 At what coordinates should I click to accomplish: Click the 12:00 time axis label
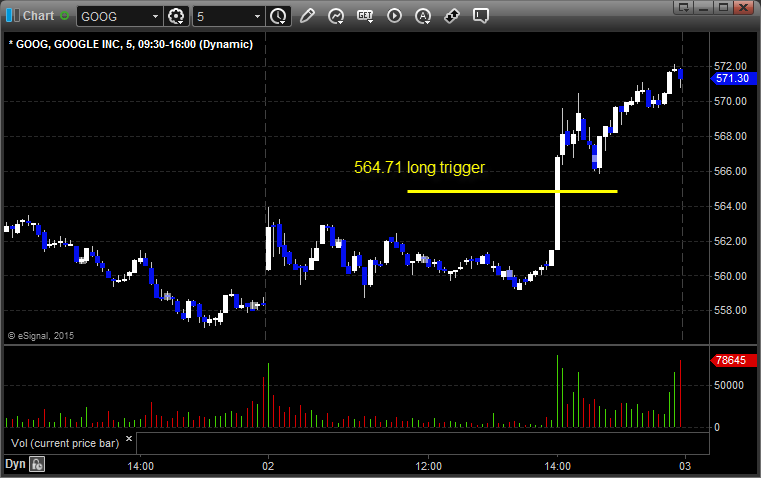pyautogui.click(x=429, y=466)
